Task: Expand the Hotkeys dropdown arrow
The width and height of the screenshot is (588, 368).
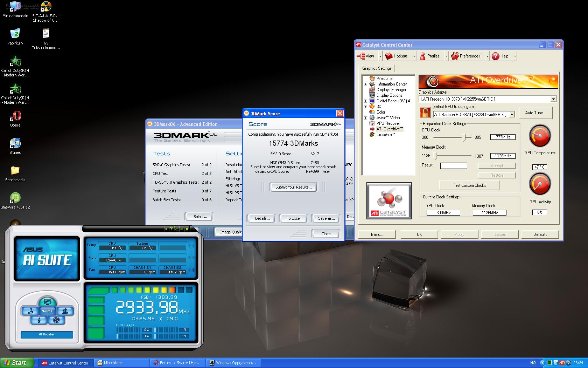Action: coord(414,56)
